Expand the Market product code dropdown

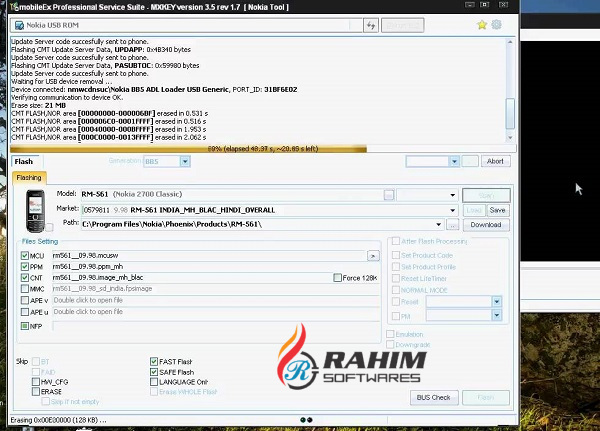(x=453, y=210)
